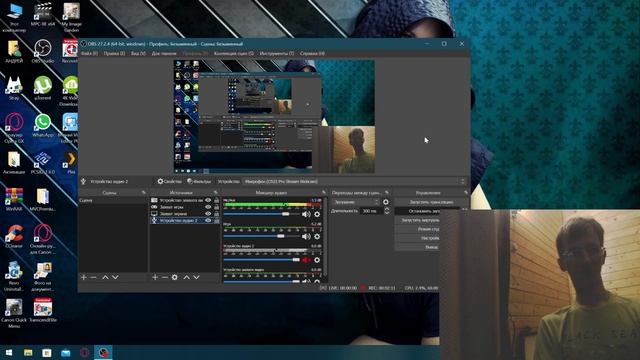The height and width of the screenshot is (360, 640).
Task: Move scene down in Scenes panel
Action: tap(116, 277)
